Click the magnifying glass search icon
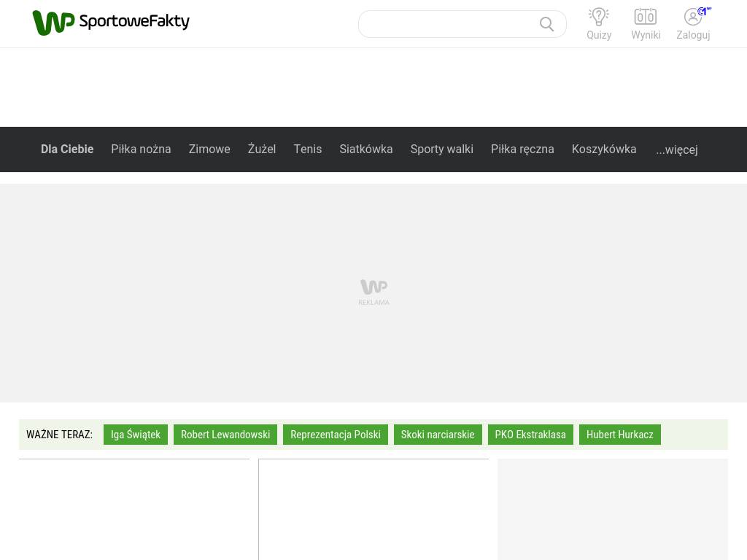The image size is (747, 560). (546, 24)
